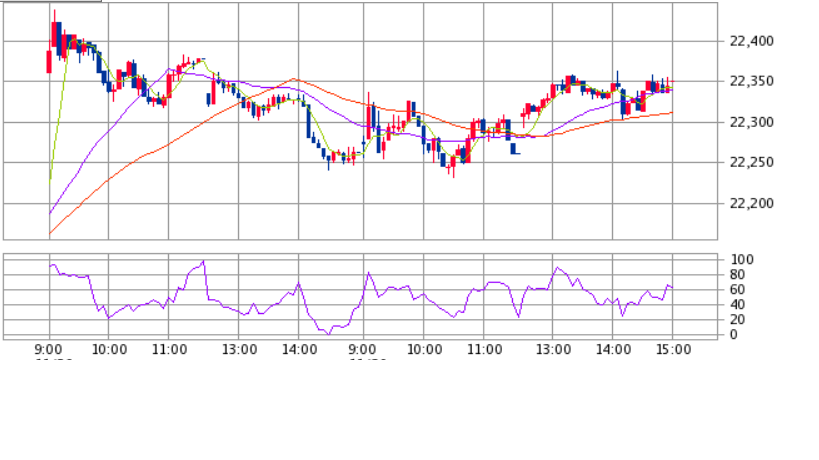Click the 22,350 price axis label

click(752, 81)
